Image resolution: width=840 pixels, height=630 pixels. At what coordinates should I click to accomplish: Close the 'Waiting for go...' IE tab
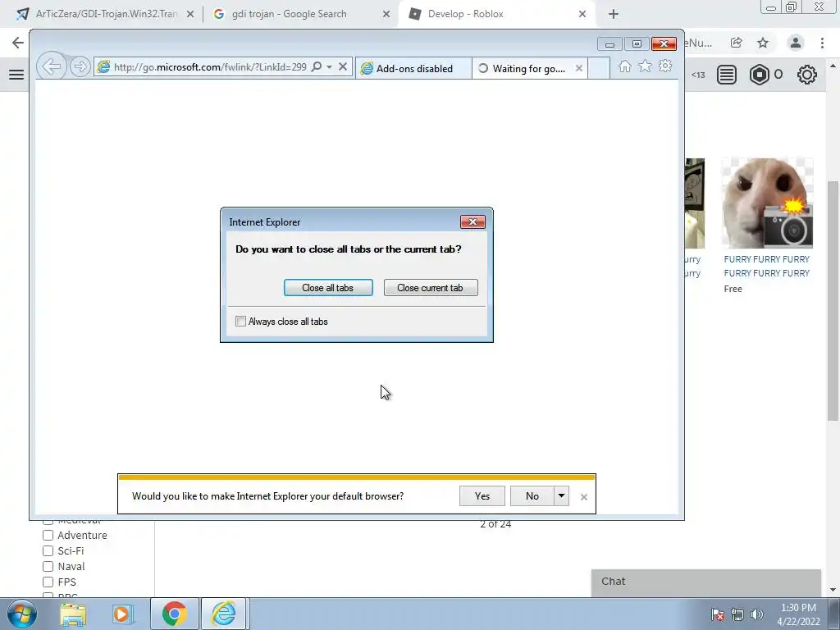[578, 69]
